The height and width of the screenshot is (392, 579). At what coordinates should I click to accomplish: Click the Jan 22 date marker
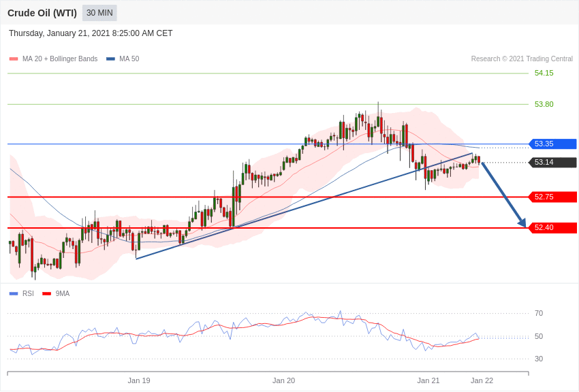coord(482,380)
